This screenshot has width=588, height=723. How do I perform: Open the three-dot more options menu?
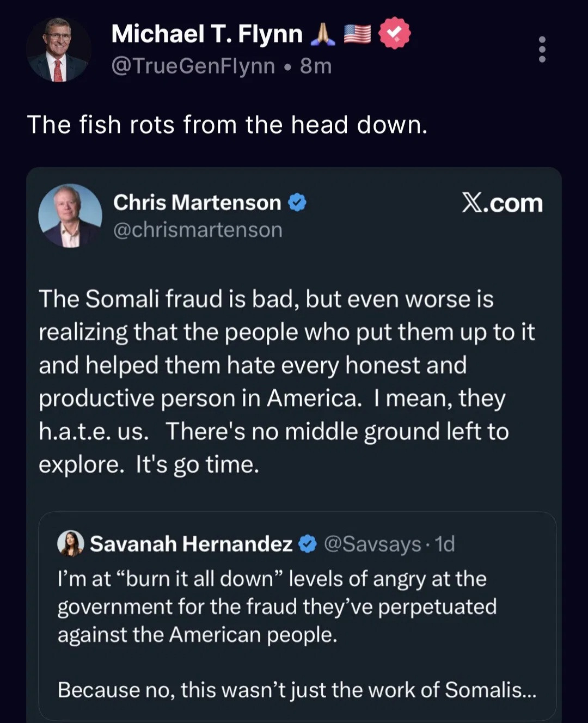542,50
